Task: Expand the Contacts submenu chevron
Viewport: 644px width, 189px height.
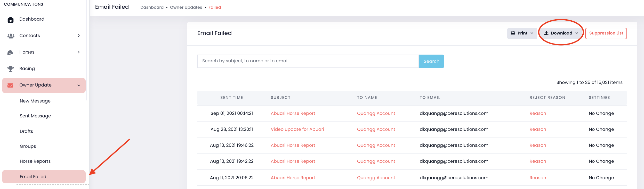Action: coord(79,36)
